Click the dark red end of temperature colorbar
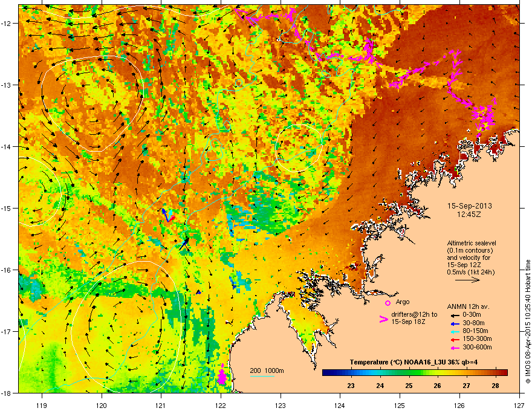This screenshot has height=411, width=532. pos(504,373)
